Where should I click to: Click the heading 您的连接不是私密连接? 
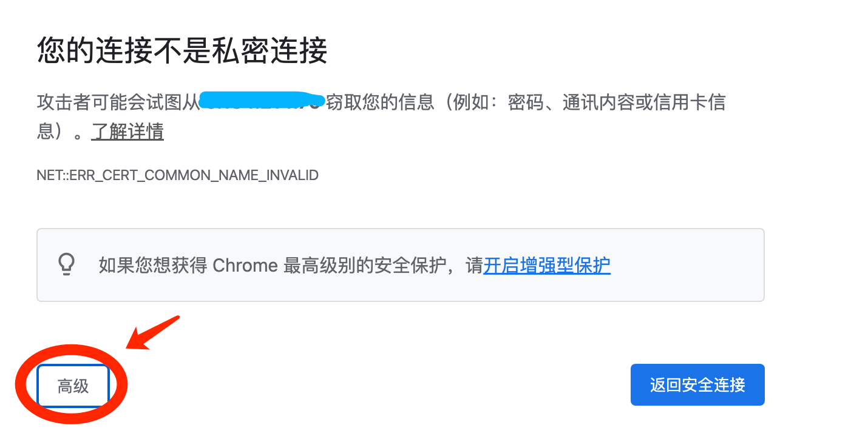[182, 50]
